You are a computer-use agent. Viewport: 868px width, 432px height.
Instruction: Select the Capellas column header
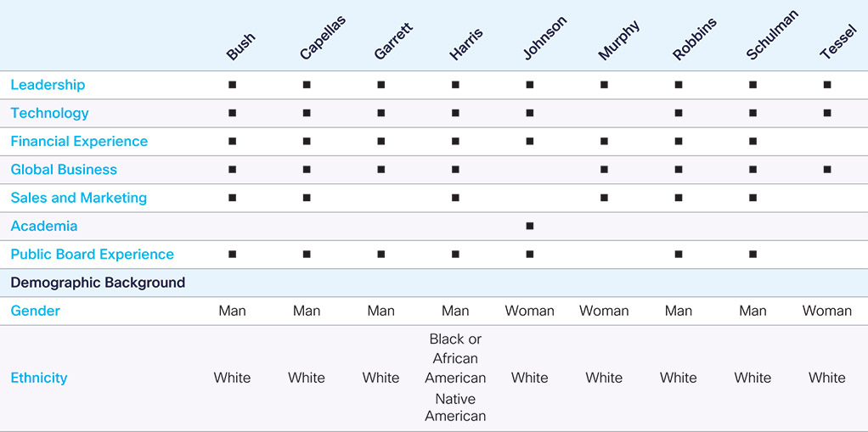(x=323, y=37)
